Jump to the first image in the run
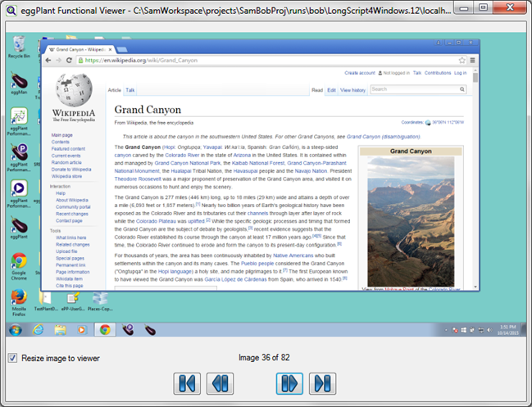The image size is (532, 407). click(x=187, y=383)
